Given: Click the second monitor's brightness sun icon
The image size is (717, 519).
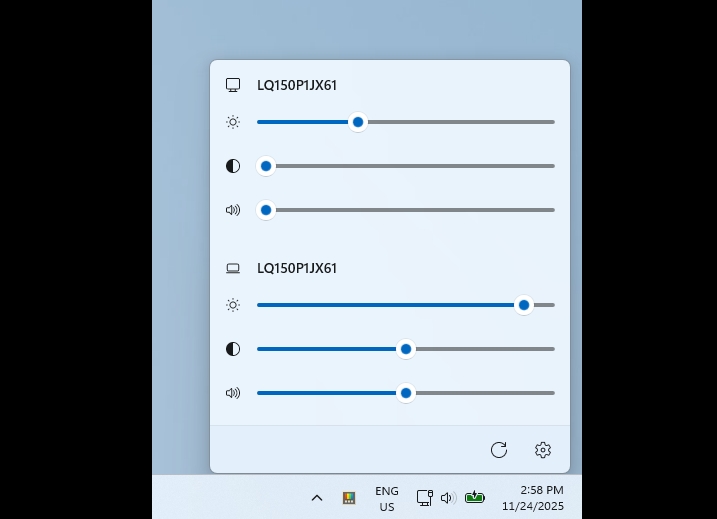Looking at the screenshot, I should [233, 305].
